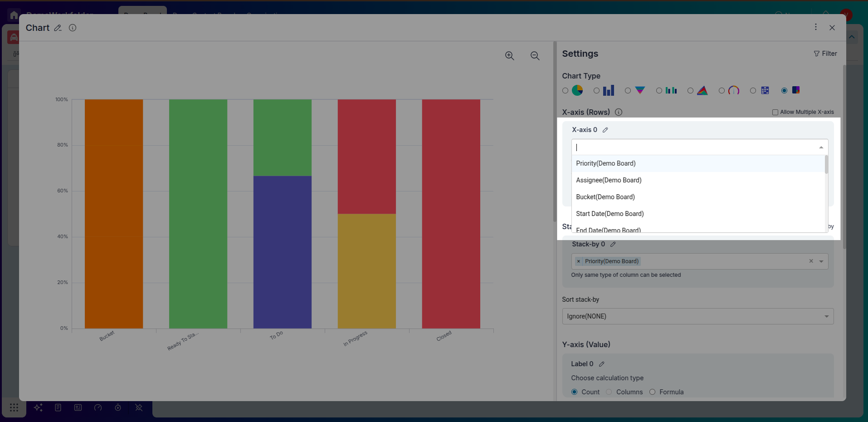Select the area chart radio button
This screenshot has width=868, height=422.
(x=690, y=91)
